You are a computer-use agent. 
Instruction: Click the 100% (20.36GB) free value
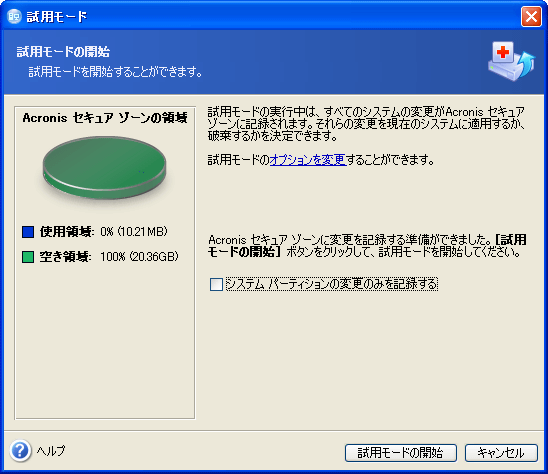click(139, 257)
